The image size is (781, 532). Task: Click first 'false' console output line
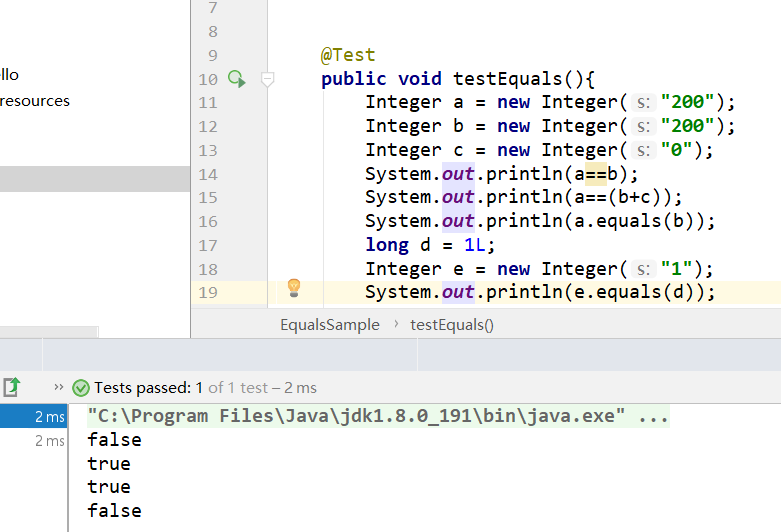click(115, 440)
